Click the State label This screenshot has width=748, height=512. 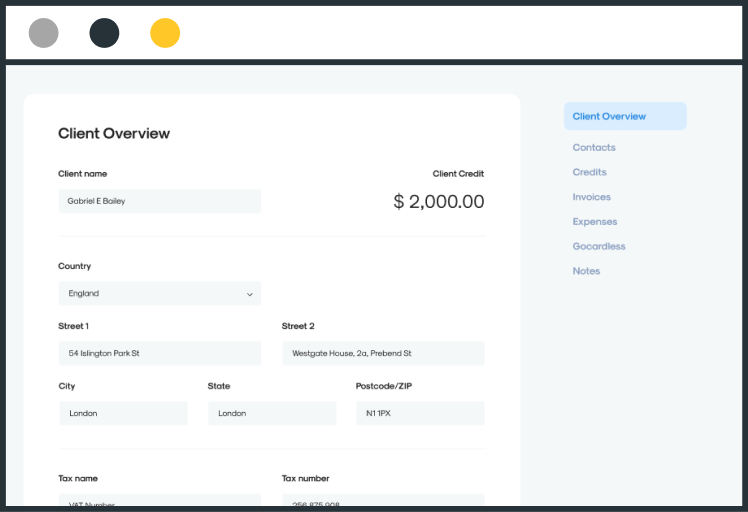219,386
